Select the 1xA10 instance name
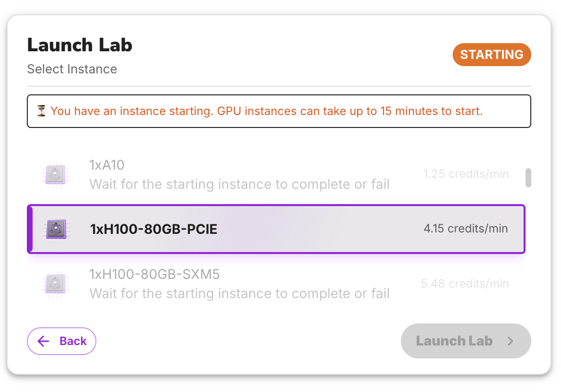Screen dimensions: 561x392 (x=107, y=165)
